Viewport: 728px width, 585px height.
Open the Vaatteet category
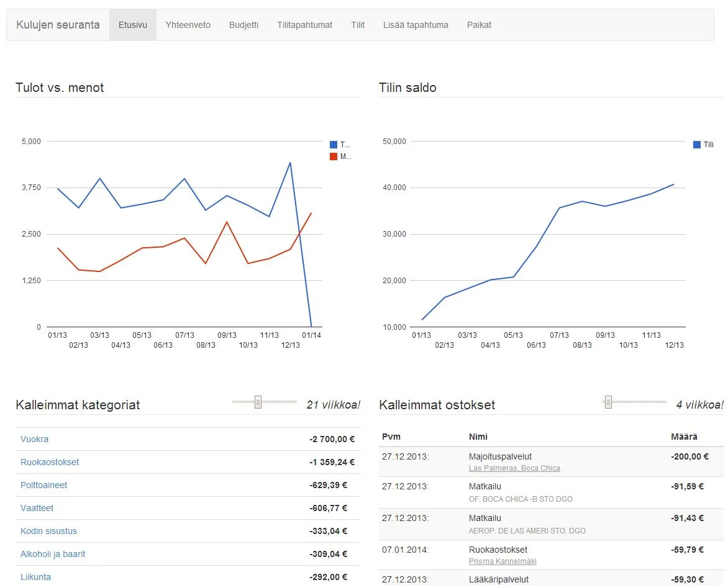point(37,508)
